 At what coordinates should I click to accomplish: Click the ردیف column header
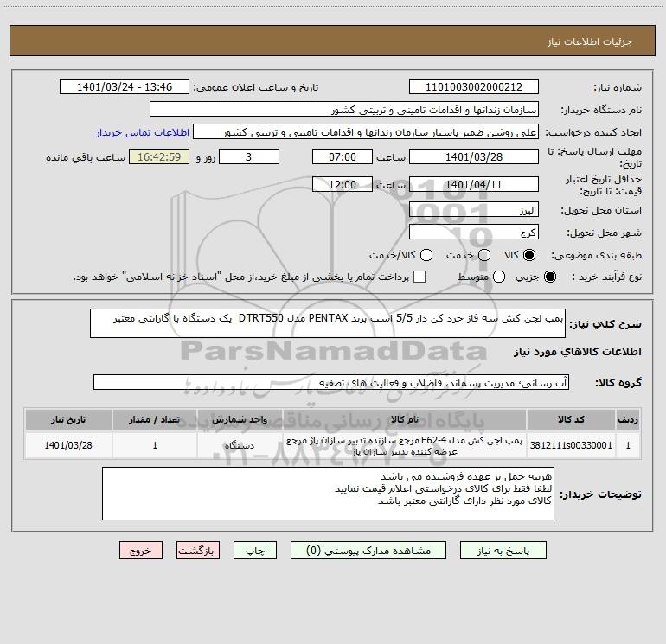pyautogui.click(x=628, y=420)
